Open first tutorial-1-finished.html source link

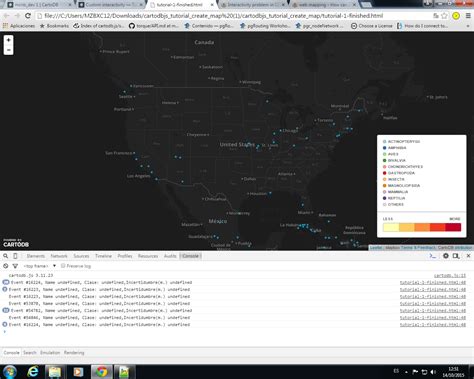tap(433, 282)
